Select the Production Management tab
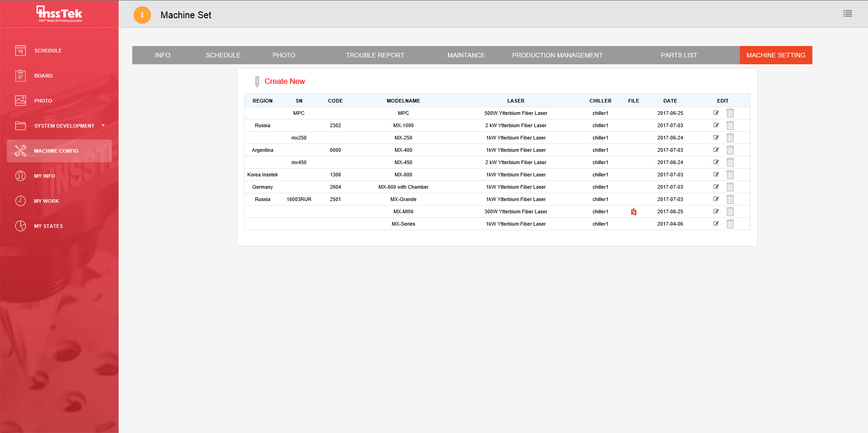This screenshot has width=868, height=433. pyautogui.click(x=557, y=55)
